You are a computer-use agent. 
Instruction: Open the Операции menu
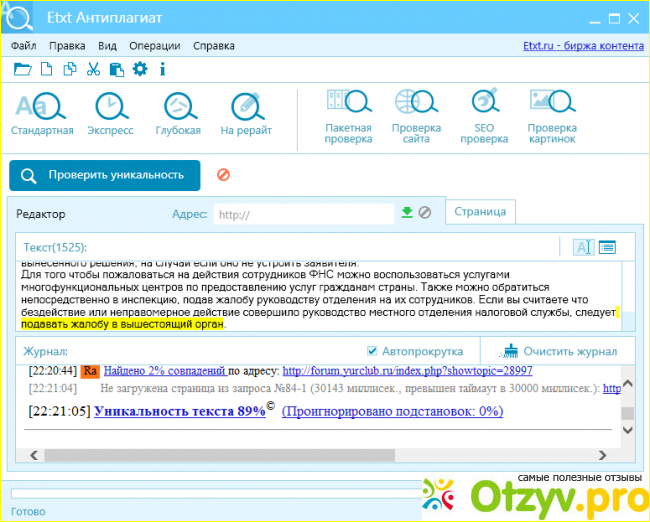(x=155, y=46)
